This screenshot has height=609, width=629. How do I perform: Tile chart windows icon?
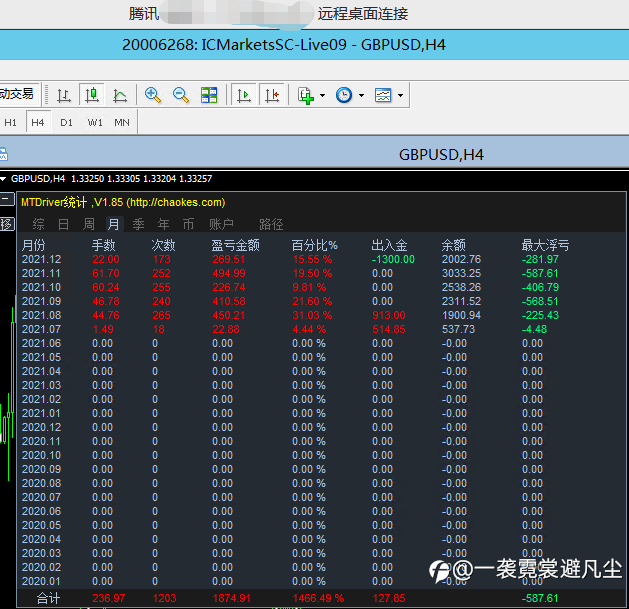coord(209,95)
